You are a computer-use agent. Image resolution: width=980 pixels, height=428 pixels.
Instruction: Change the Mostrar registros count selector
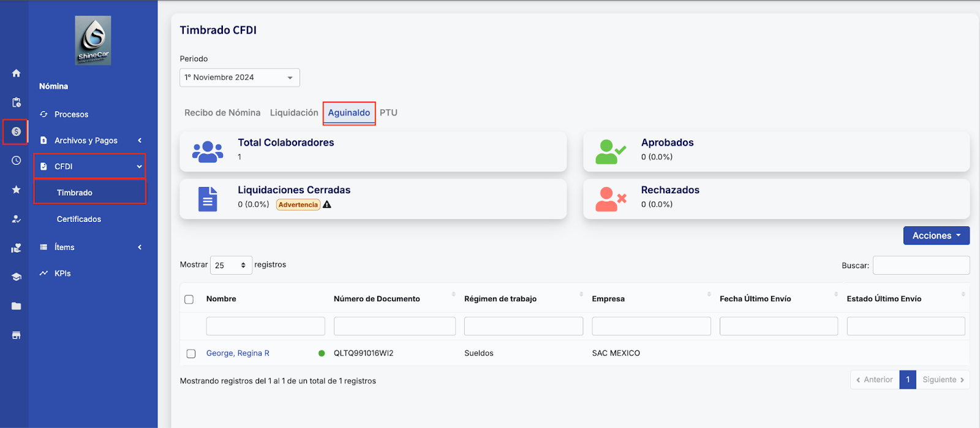click(x=231, y=266)
